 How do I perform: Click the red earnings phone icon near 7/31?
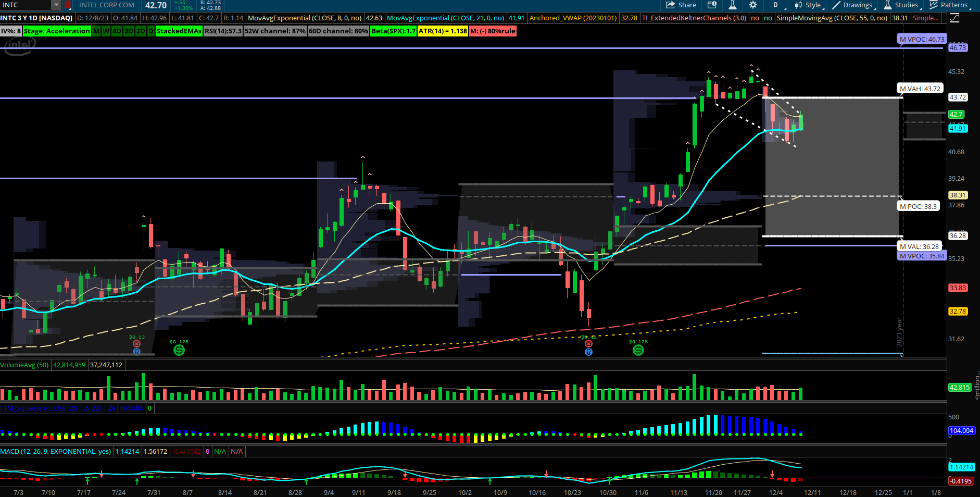136,344
